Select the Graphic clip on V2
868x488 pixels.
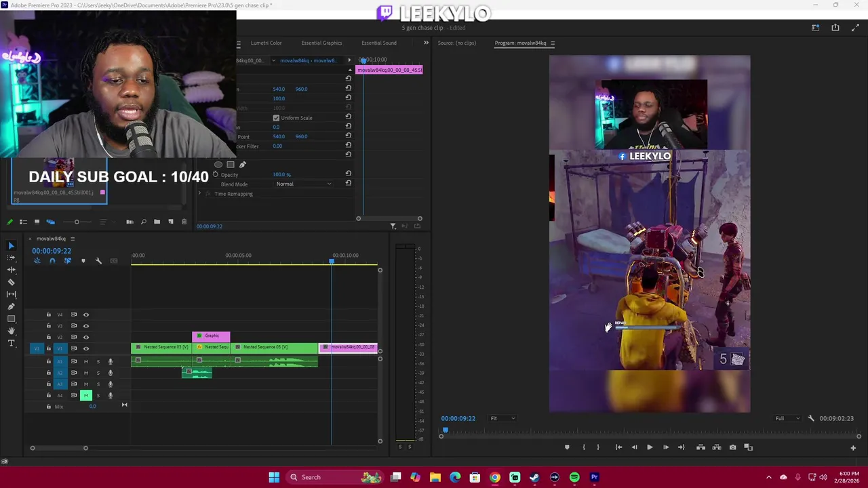pos(211,336)
